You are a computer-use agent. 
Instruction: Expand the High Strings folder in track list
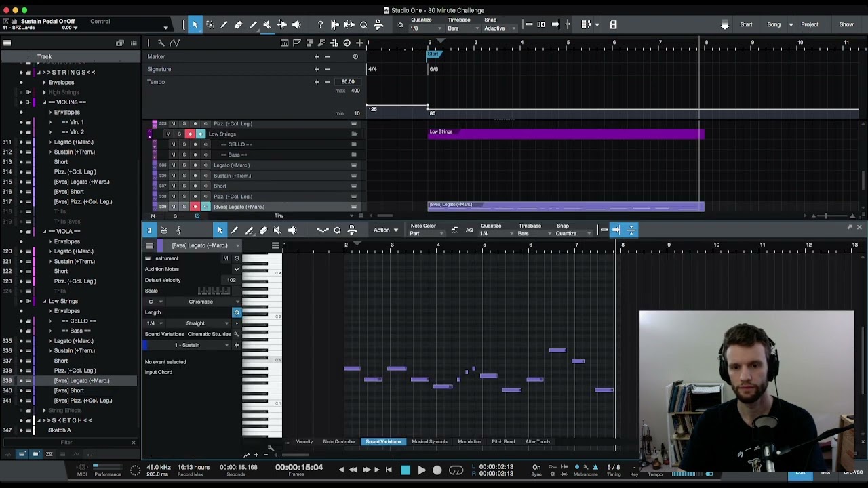[44, 92]
